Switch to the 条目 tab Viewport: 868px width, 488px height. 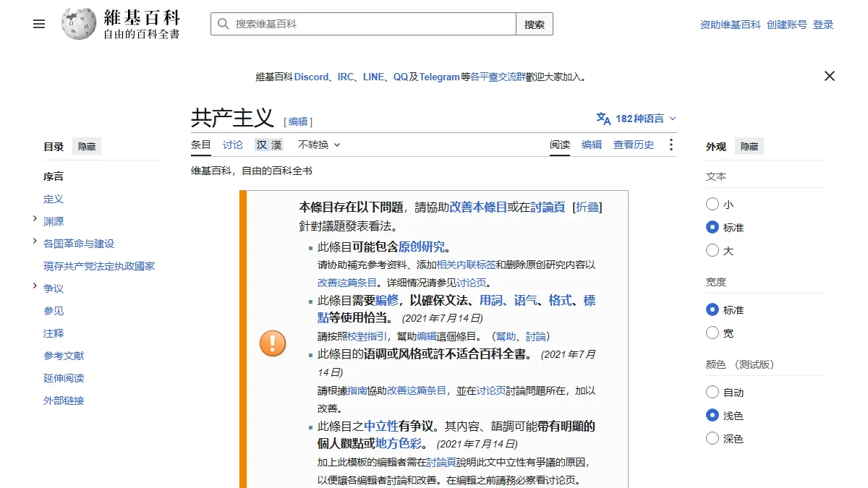coord(201,145)
